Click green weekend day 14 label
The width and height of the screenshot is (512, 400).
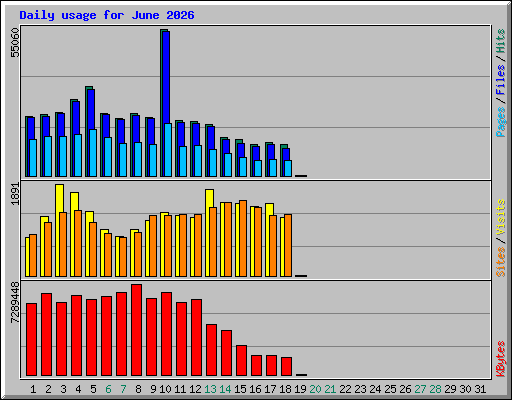(225, 389)
